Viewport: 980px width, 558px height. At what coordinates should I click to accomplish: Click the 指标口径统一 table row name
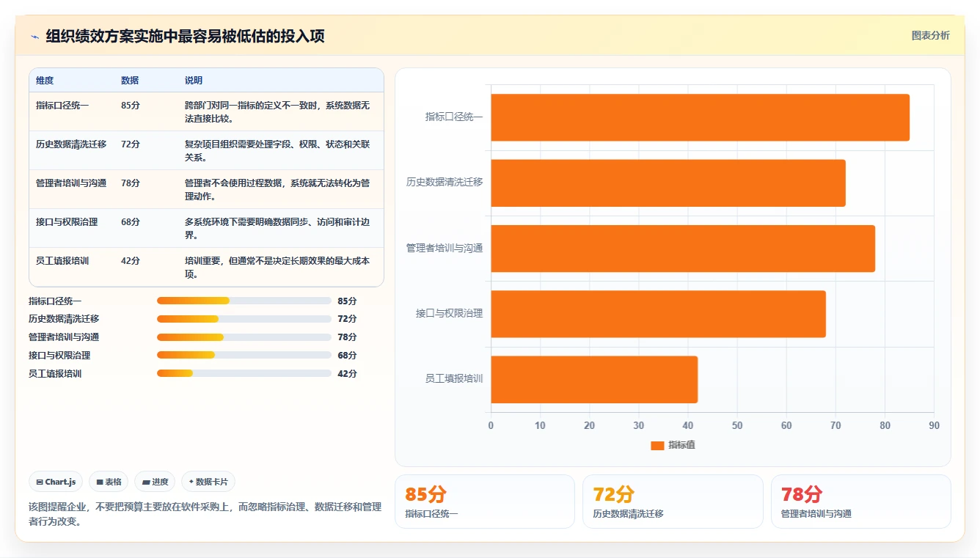(x=62, y=106)
